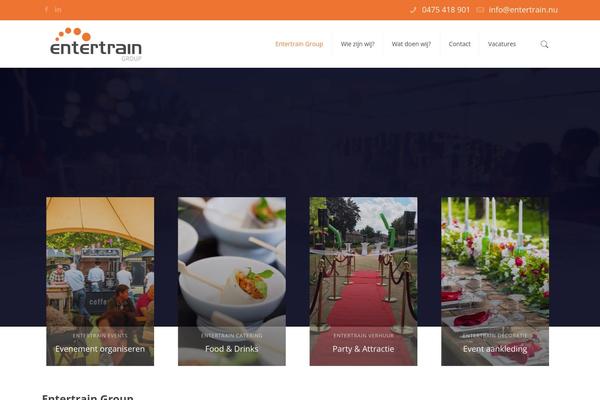Open the search magnifier icon
Viewport: 600px width, 400px height.
pos(544,44)
